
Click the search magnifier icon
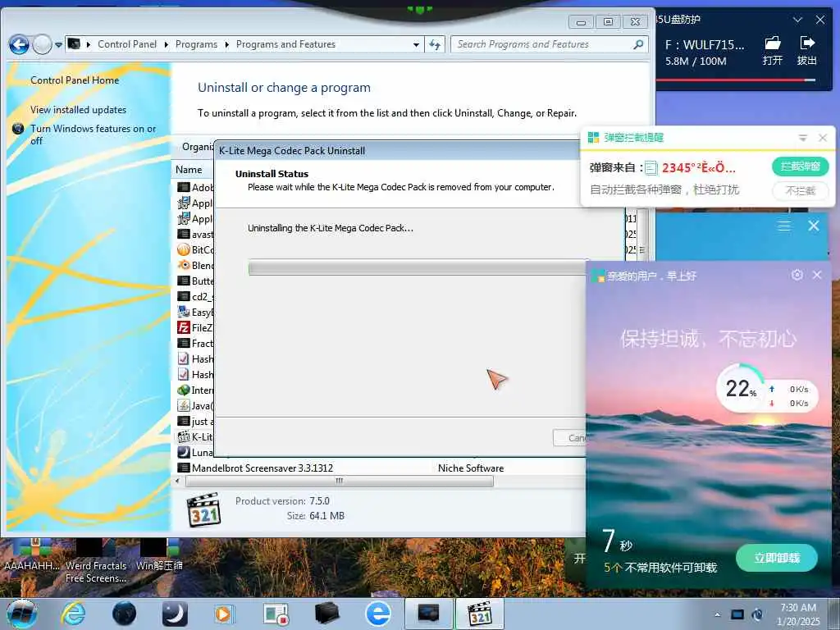point(638,44)
